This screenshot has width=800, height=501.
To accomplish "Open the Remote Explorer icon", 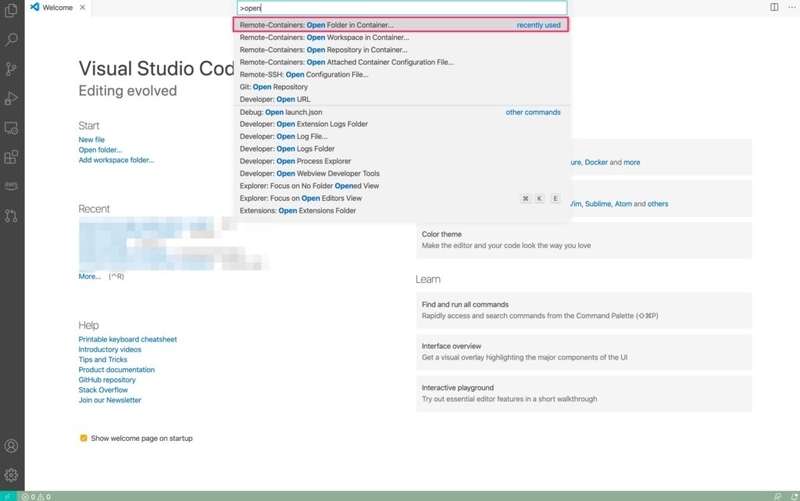I will pyautogui.click(x=11, y=128).
